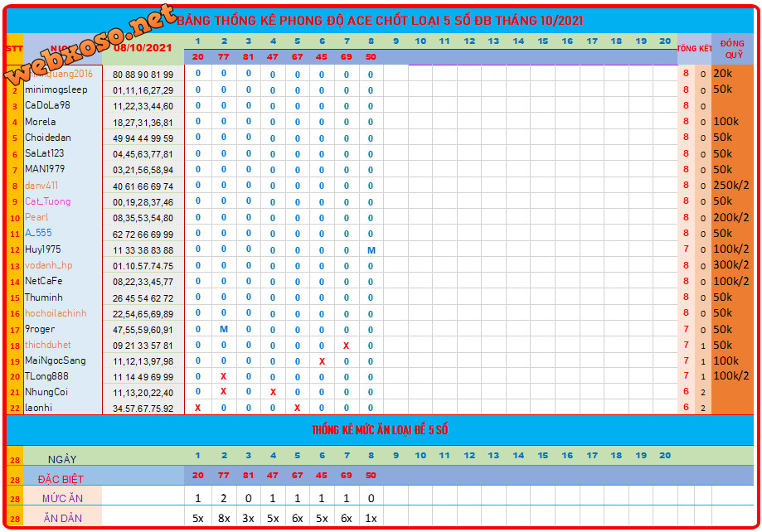Select the number set '47,55,59,60,91'
Screen dimensions: 762x532
coord(143,330)
